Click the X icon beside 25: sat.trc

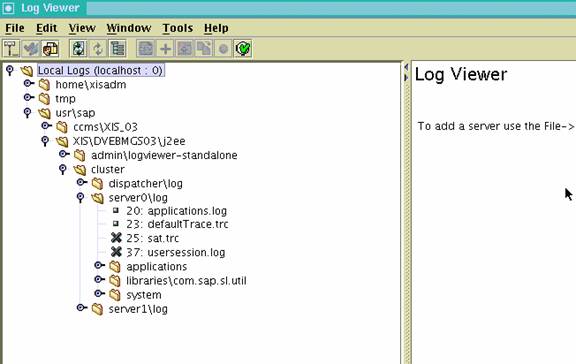coord(116,238)
